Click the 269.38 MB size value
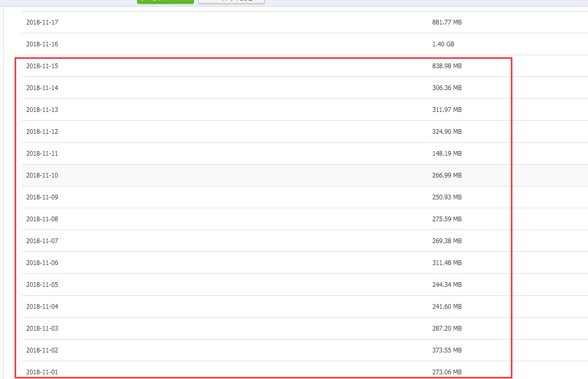 point(447,241)
